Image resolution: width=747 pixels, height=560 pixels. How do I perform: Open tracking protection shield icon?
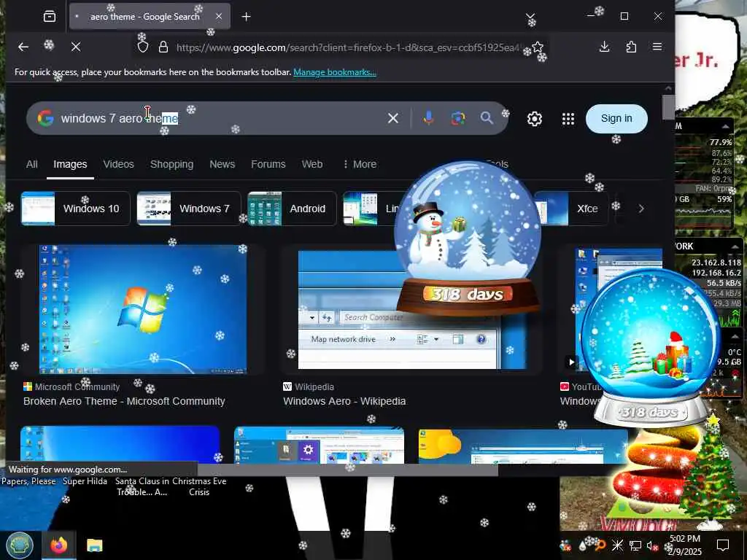[x=143, y=47]
